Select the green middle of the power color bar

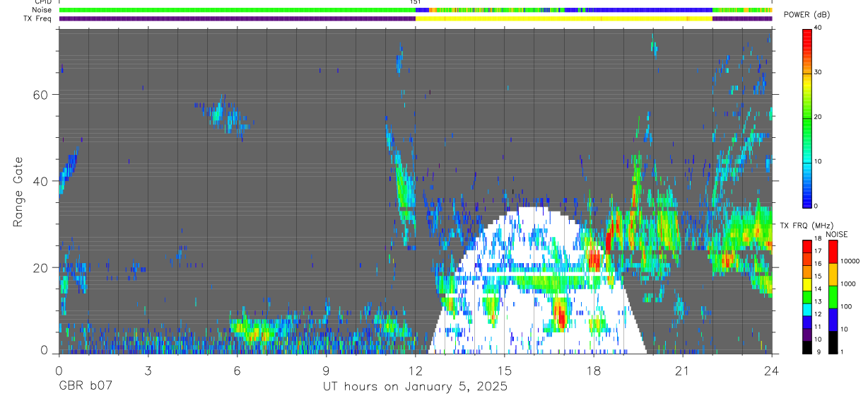807,120
